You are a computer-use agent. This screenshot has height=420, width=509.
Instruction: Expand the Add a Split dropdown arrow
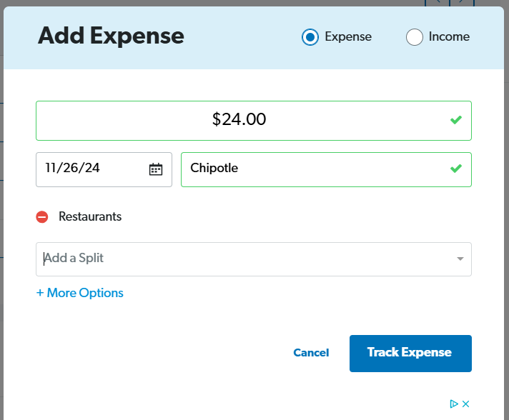[460, 259]
